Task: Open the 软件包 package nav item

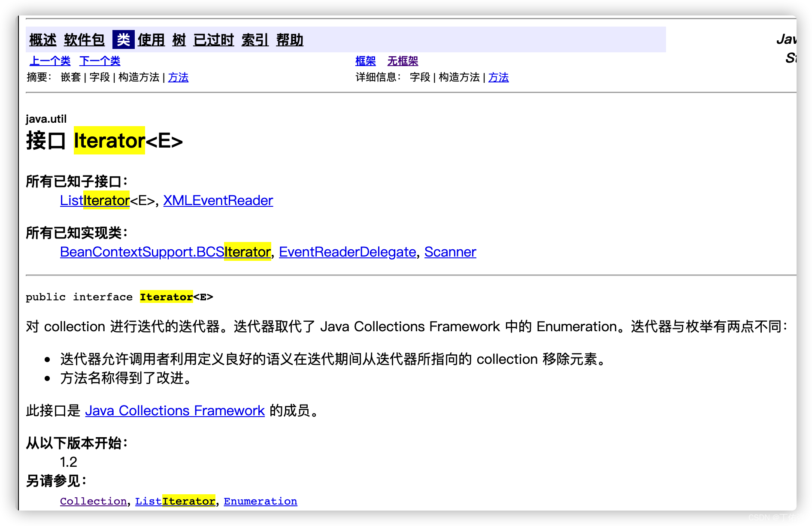Action: pos(84,40)
